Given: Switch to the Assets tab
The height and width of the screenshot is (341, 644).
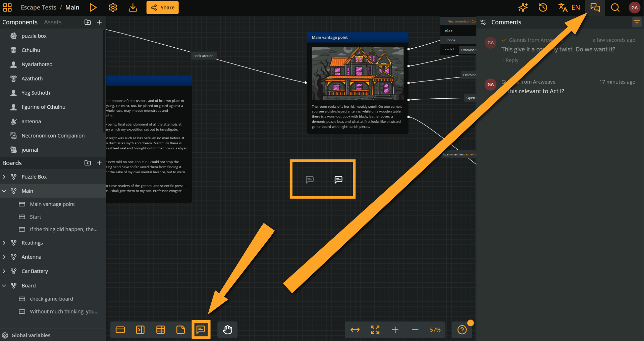Looking at the screenshot, I should click(x=53, y=22).
